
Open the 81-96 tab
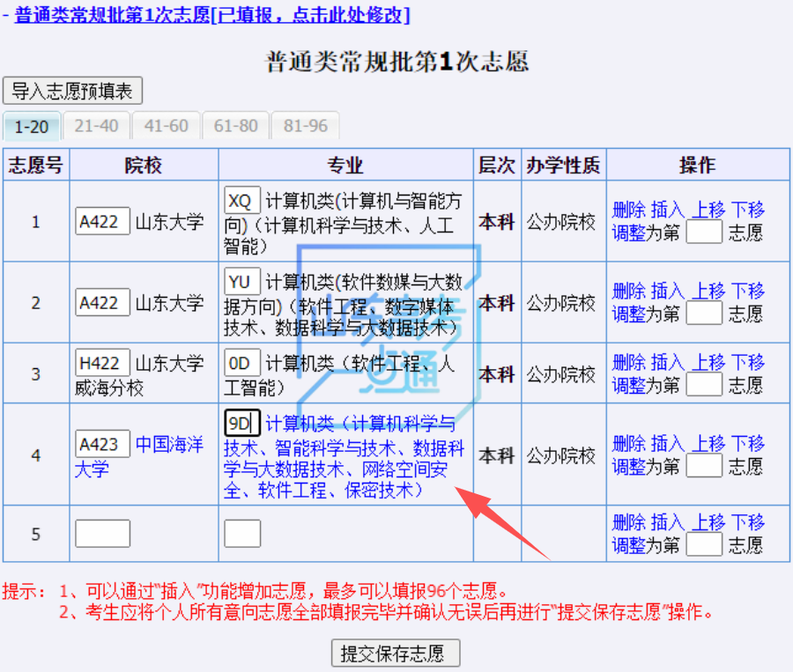point(305,126)
